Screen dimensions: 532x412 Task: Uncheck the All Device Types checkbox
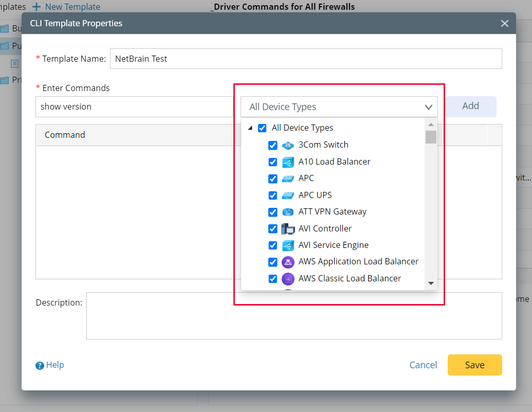[x=262, y=128]
